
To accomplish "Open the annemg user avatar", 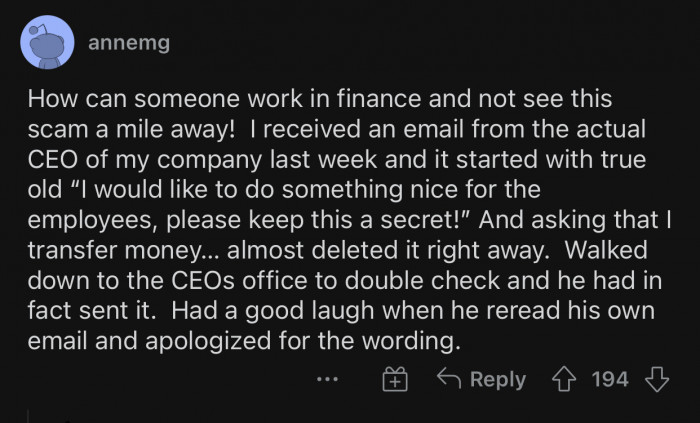I will pyautogui.click(x=45, y=43).
